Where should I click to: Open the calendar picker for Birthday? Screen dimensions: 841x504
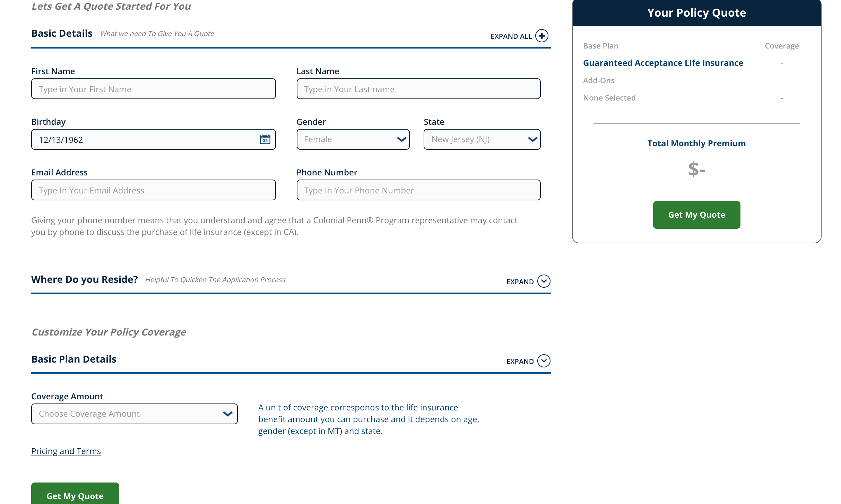tap(265, 139)
